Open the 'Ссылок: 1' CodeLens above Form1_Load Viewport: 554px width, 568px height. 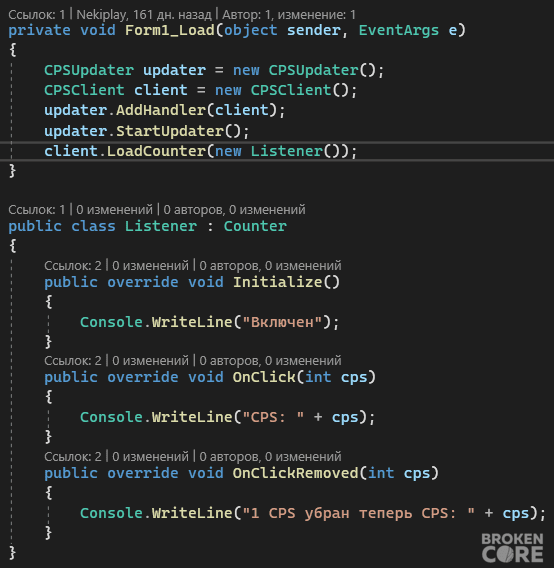pos(37,14)
